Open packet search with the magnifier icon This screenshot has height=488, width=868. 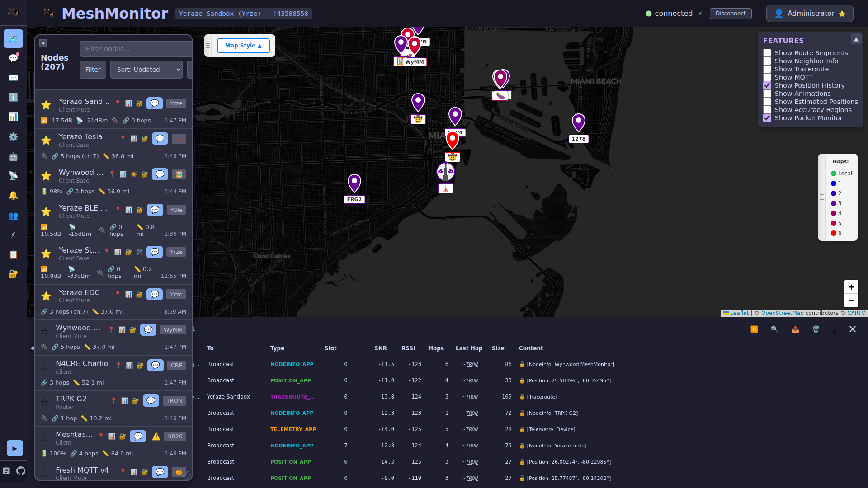click(774, 329)
